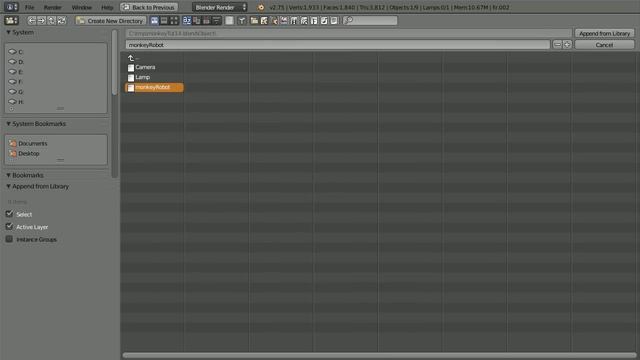Toggle file filtering funnel icon
This screenshot has height=360, width=640.
tap(242, 20)
